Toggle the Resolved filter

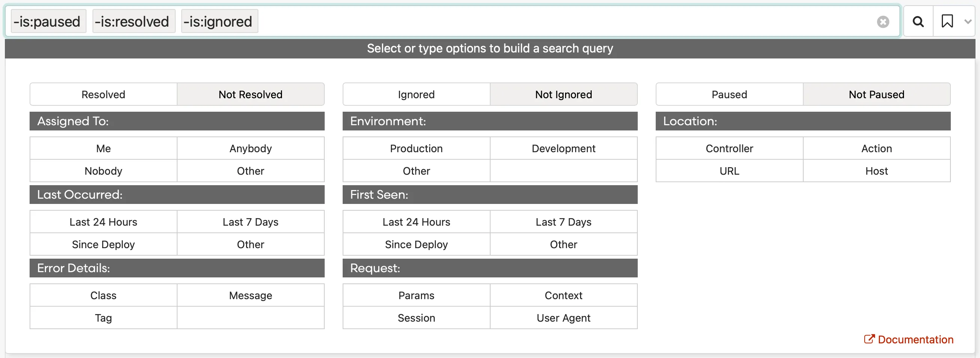coord(103,94)
